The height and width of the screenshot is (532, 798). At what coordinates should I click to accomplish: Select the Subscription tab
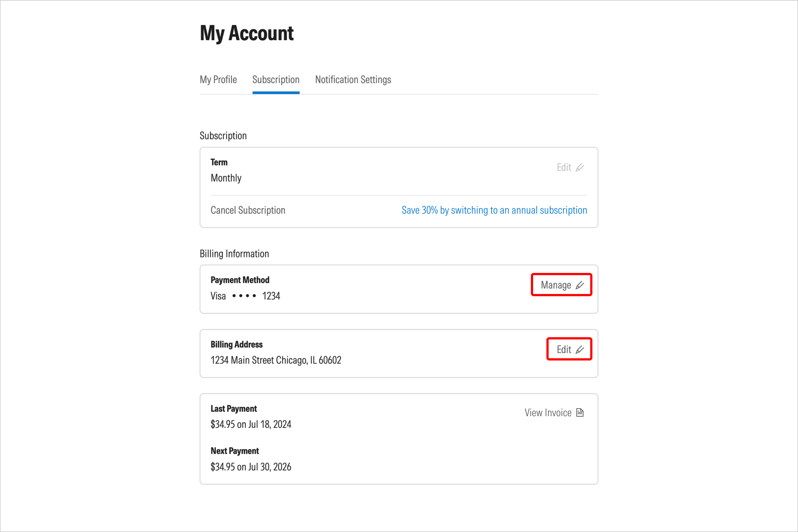(x=276, y=80)
